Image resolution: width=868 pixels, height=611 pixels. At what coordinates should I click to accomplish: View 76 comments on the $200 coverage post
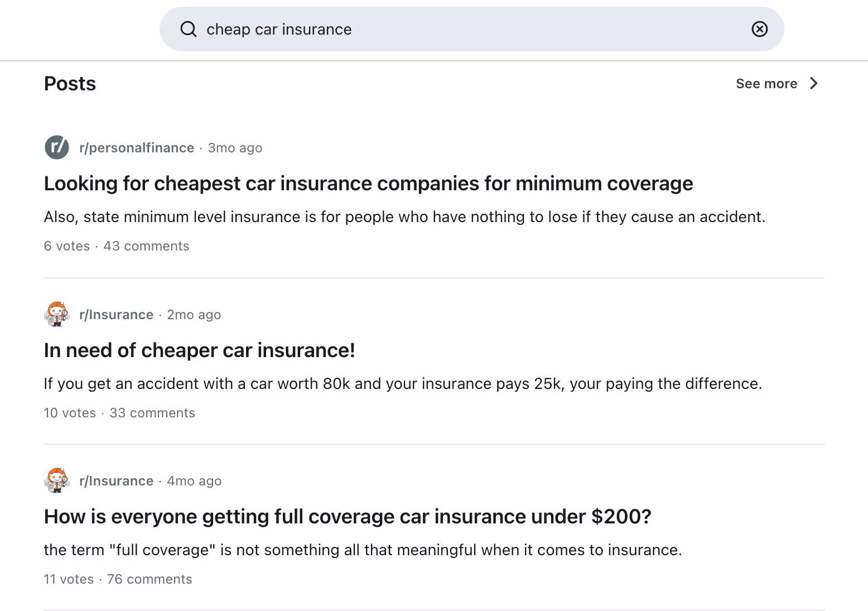click(149, 579)
